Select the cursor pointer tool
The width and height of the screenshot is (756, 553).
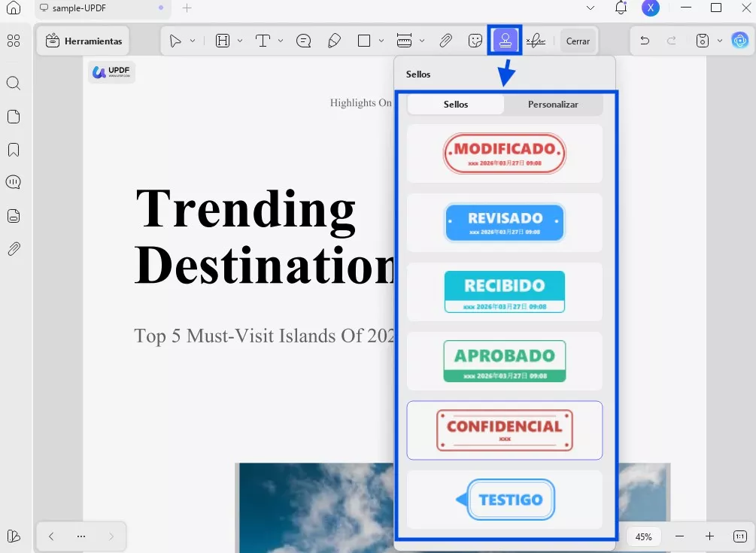175,41
